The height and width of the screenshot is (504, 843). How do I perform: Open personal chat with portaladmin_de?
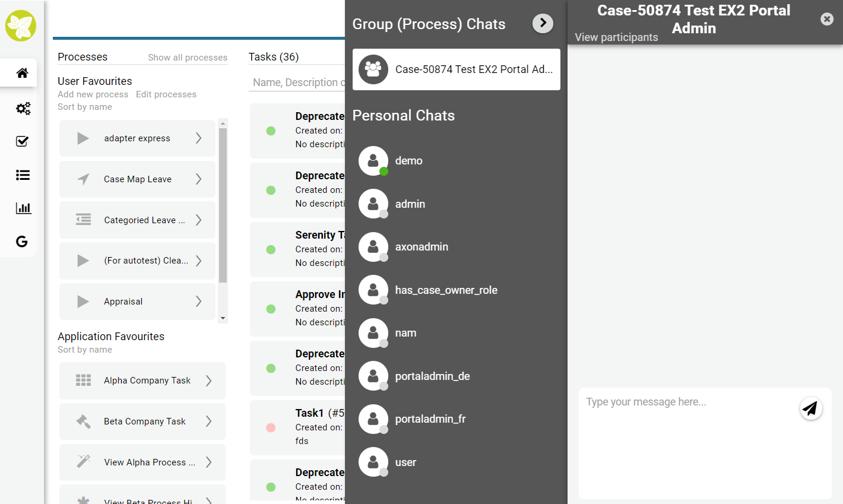pyautogui.click(x=432, y=376)
